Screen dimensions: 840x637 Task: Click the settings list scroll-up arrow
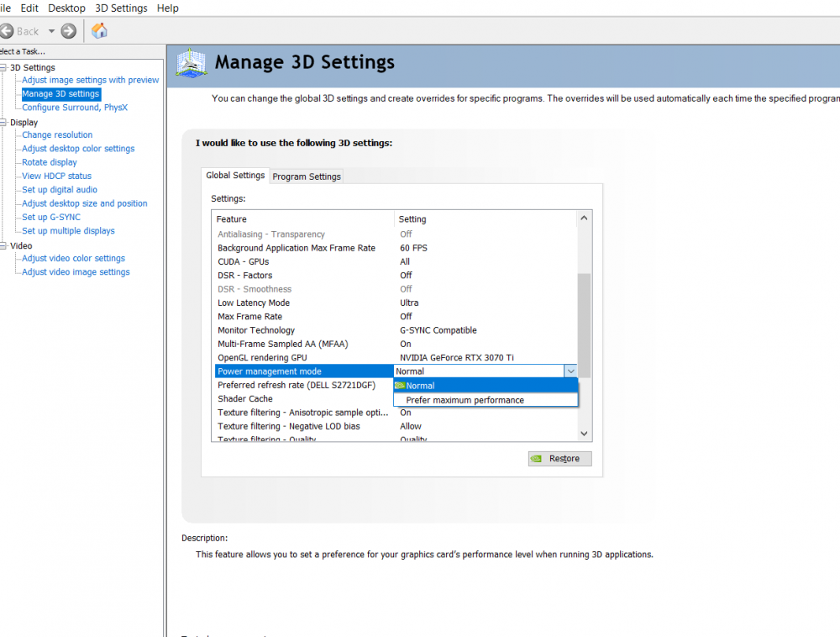[x=585, y=218]
